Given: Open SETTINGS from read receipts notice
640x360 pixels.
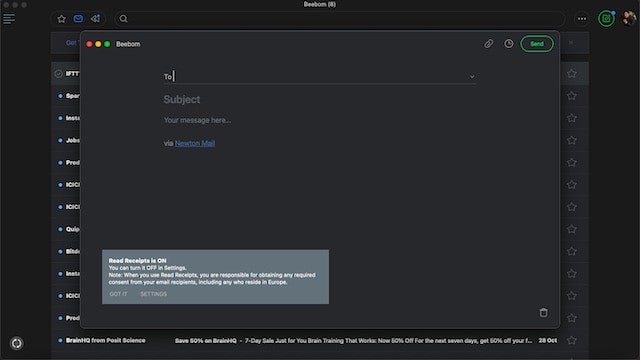Looking at the screenshot, I should [x=153, y=294].
